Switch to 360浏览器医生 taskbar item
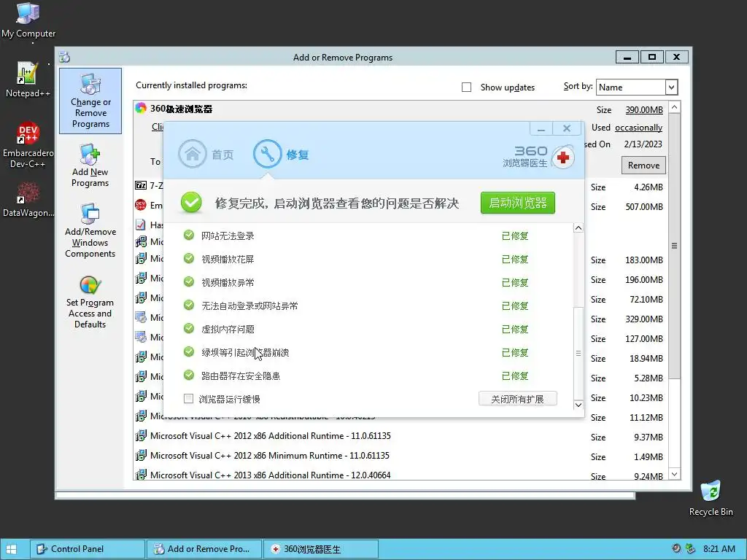 (321, 549)
